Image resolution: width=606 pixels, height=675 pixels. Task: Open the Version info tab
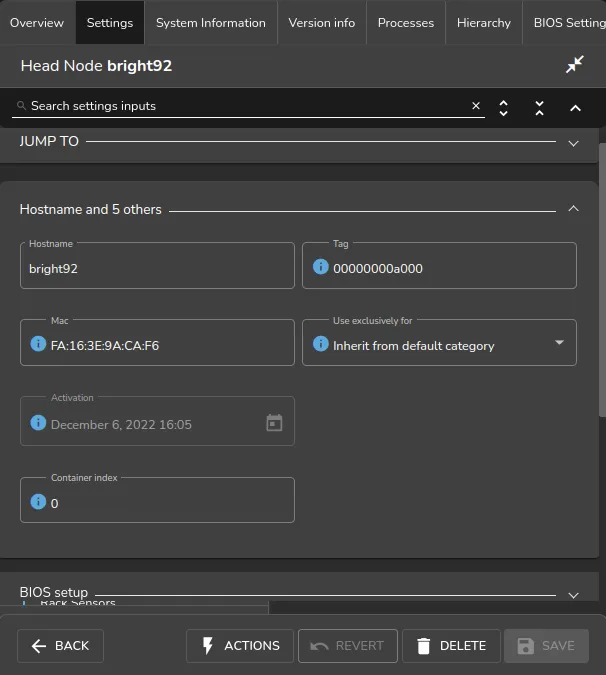tap(322, 22)
